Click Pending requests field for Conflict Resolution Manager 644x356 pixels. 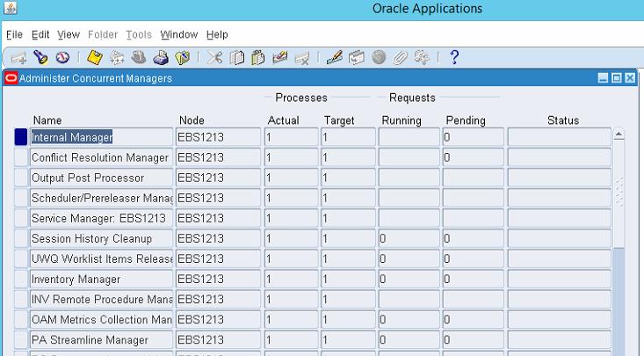pos(474,157)
